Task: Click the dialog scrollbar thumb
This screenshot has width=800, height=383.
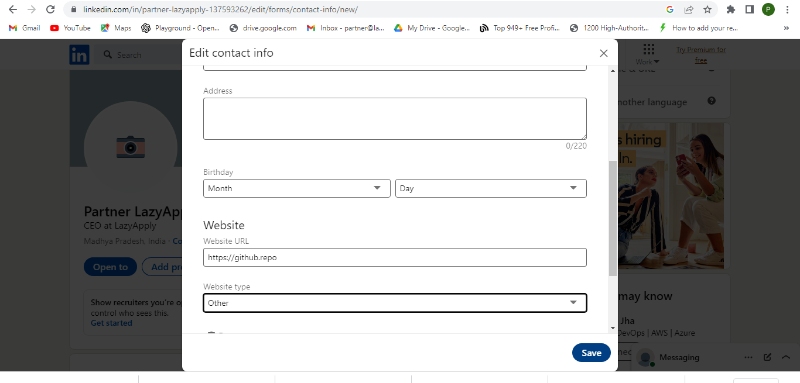Action: (613, 219)
